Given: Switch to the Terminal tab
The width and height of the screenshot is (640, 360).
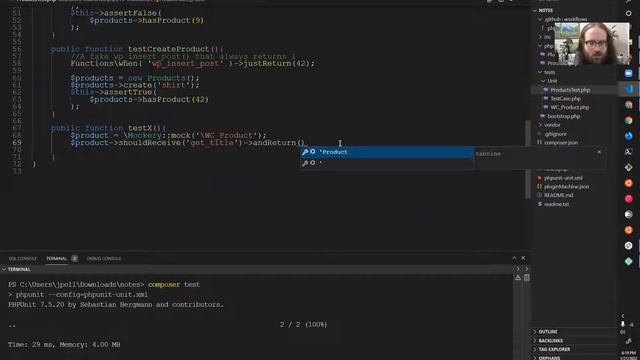Looking at the screenshot, I should pyautogui.click(x=56, y=258).
